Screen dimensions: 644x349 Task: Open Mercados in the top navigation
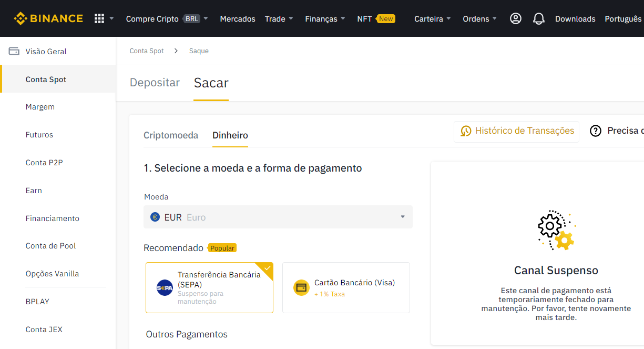(238, 19)
